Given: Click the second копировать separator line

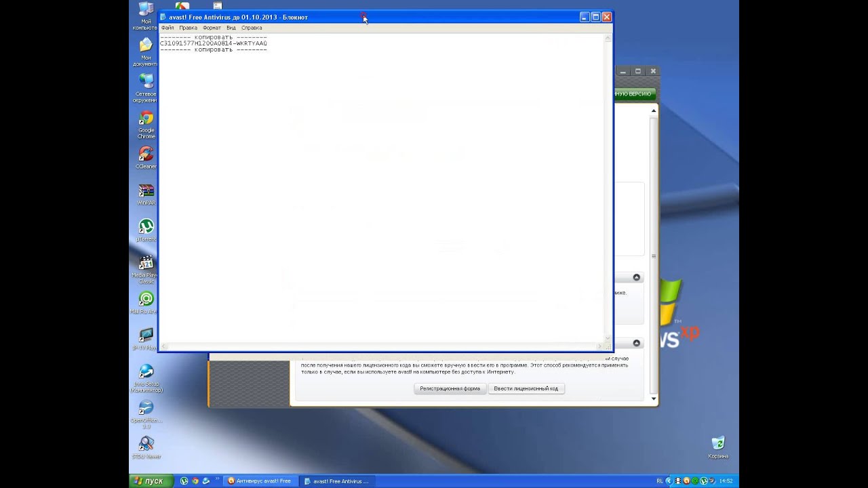Looking at the screenshot, I should (x=214, y=49).
